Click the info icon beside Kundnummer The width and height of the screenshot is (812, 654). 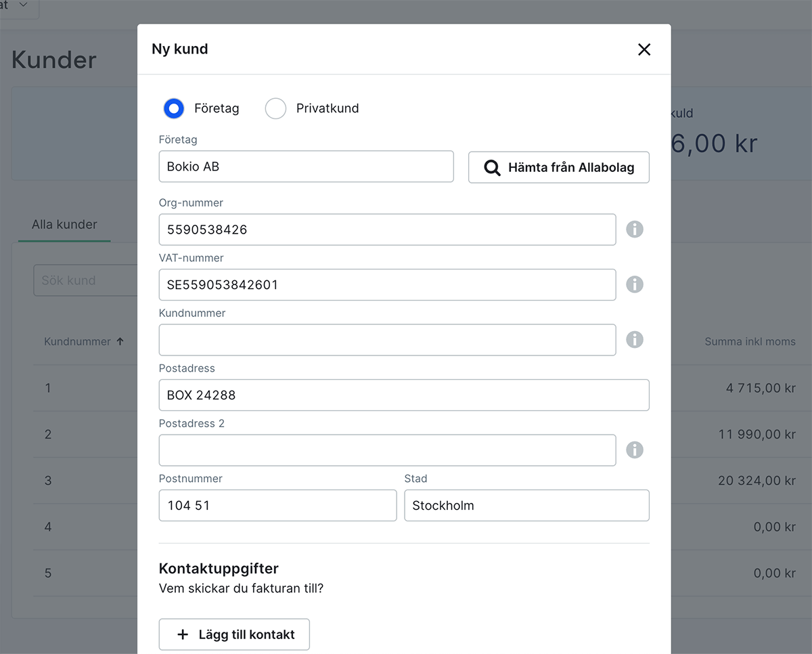tap(634, 340)
